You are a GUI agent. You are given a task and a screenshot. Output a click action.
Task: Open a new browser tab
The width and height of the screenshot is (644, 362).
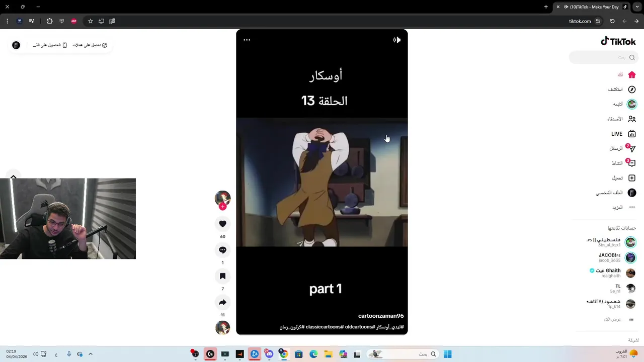click(546, 7)
